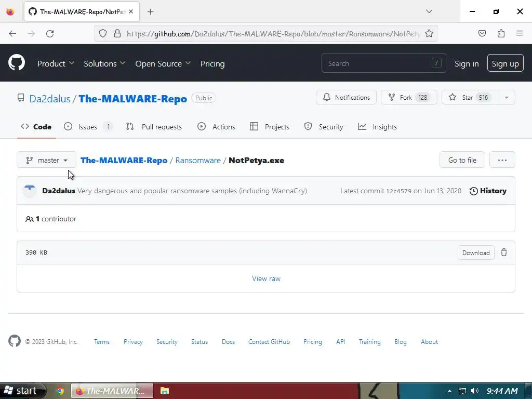Expand the Open Source menu
Screen dimensions: 532x399
click(x=163, y=64)
